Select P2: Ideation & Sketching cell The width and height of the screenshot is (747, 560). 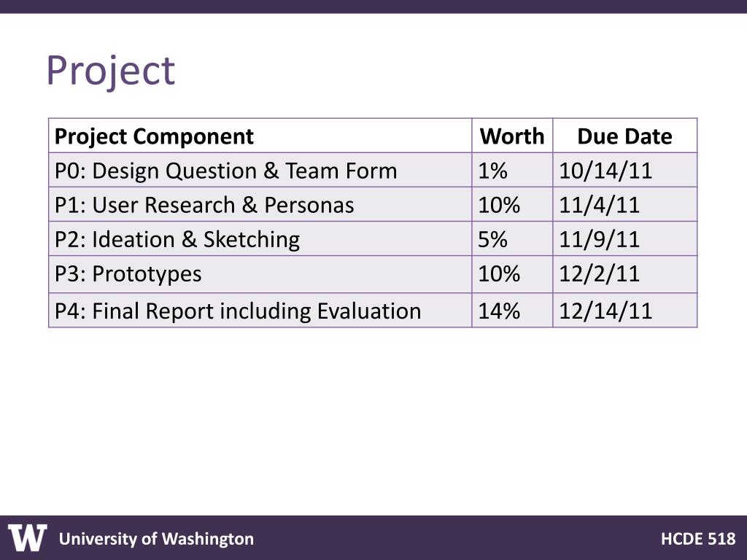(260, 238)
